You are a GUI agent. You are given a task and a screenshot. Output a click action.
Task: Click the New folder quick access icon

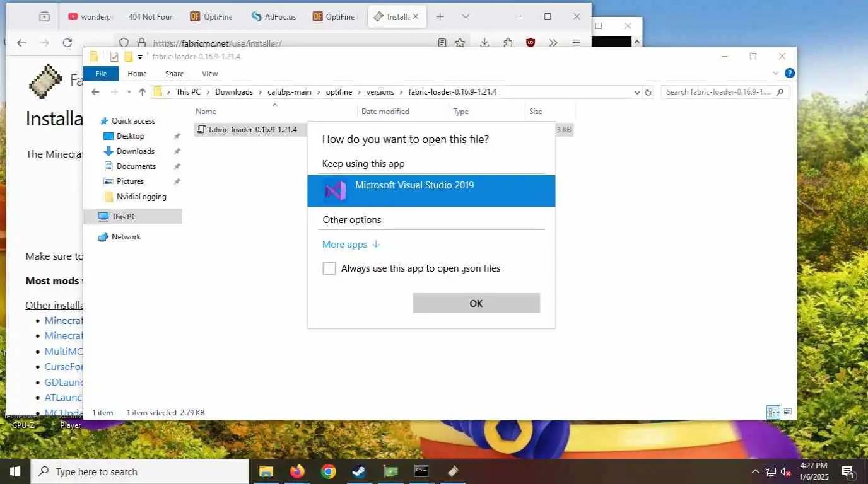pos(129,57)
